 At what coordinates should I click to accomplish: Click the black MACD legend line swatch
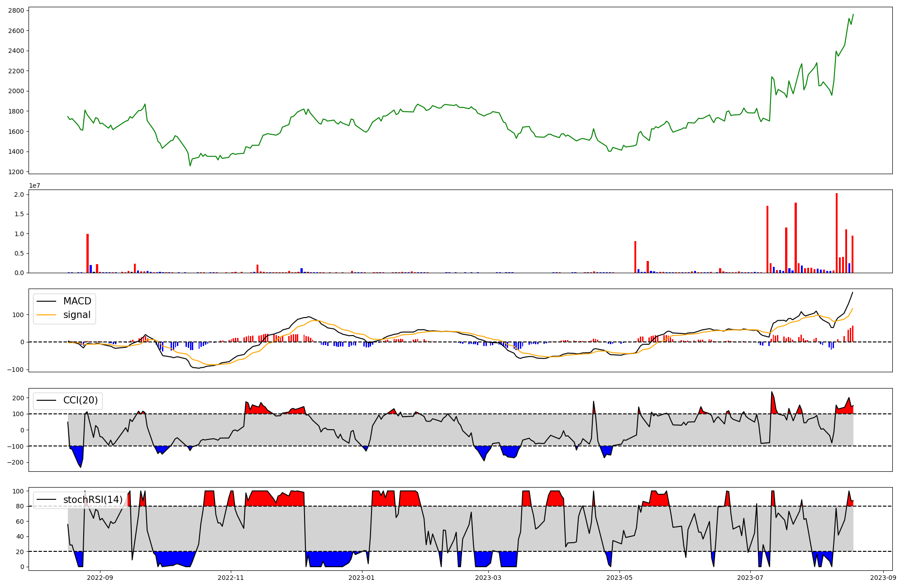(x=46, y=301)
